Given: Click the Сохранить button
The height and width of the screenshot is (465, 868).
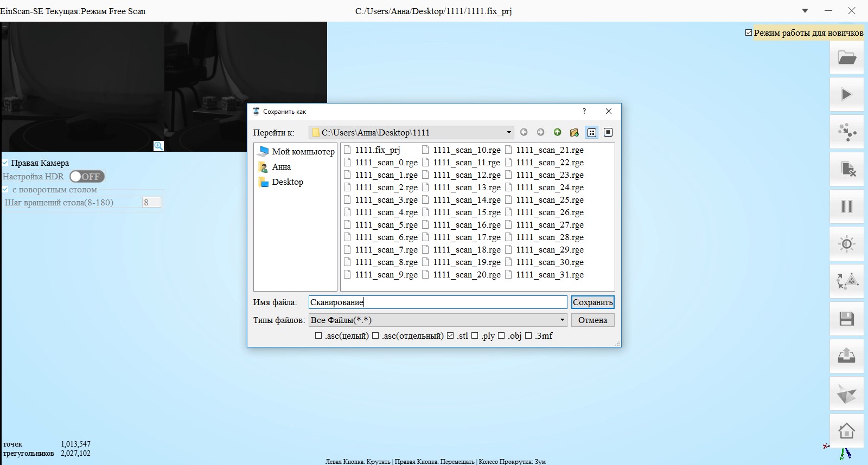Looking at the screenshot, I should [x=592, y=302].
